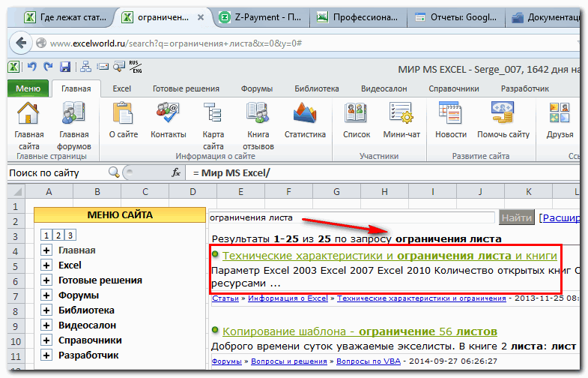
Task: Switch to Готовые решения ribbon tab
Action: (x=186, y=89)
